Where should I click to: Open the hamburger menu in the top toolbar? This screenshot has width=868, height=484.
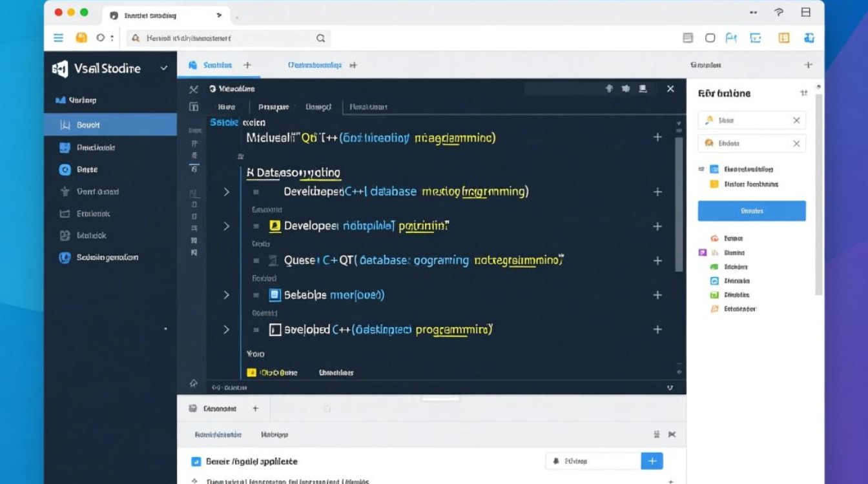click(x=58, y=38)
